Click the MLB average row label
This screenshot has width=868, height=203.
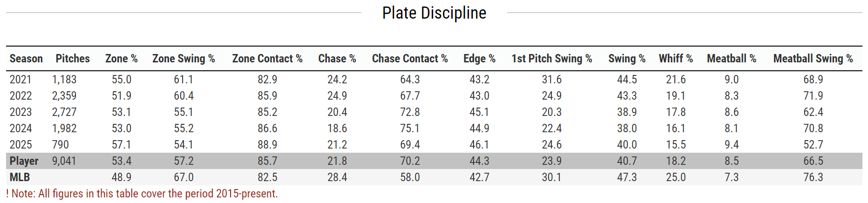20,177
